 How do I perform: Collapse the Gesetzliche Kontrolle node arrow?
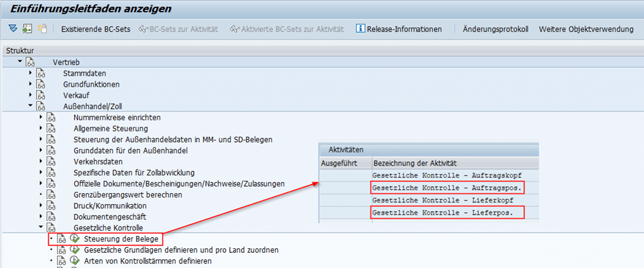[x=41, y=227]
